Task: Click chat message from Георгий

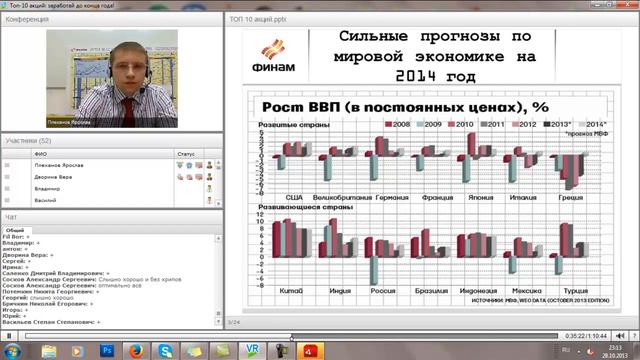Action: click(x=38, y=298)
